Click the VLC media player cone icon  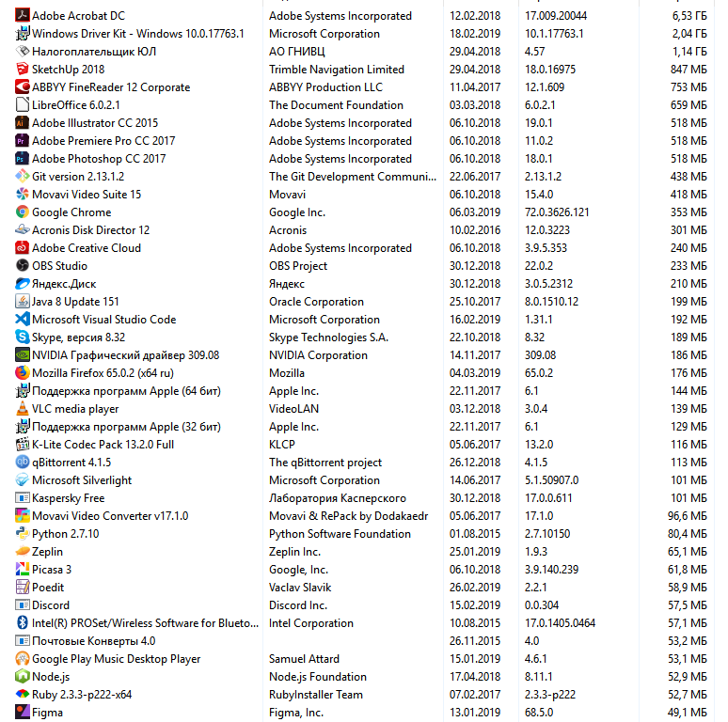(23, 409)
